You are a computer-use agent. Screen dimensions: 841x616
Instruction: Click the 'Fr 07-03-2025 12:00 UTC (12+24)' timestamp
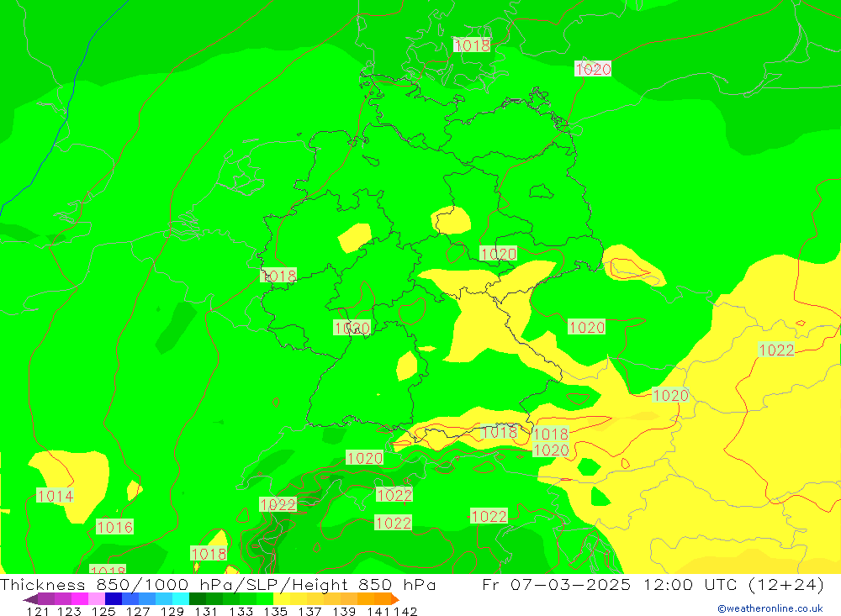pyautogui.click(x=653, y=584)
